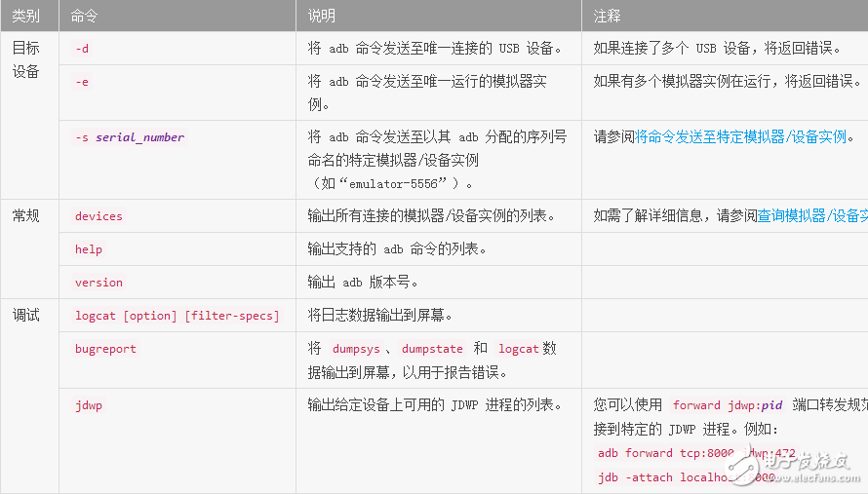868x494 pixels.
Task: Select the bugreport command entry
Action: [105, 349]
